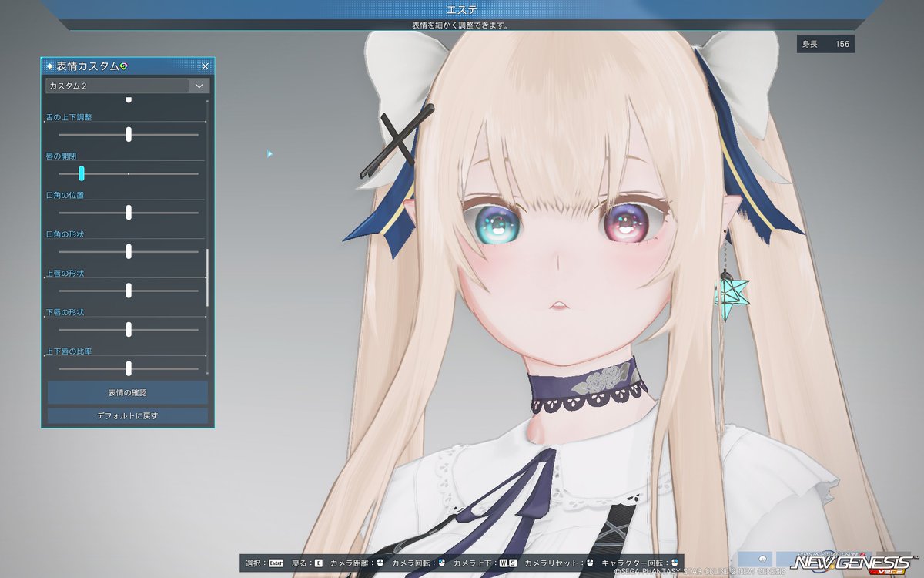
Task: Click the small blue triangle marker near the panel
Action: [269, 154]
